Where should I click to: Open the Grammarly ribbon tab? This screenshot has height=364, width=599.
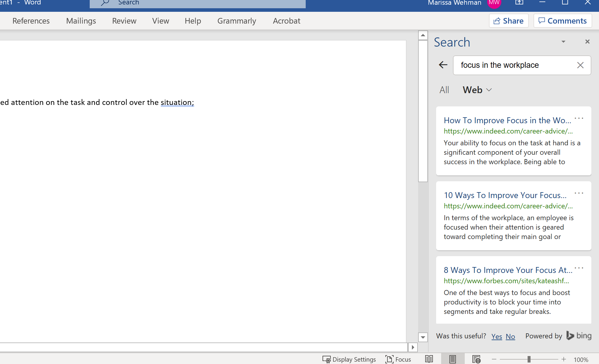(x=237, y=21)
